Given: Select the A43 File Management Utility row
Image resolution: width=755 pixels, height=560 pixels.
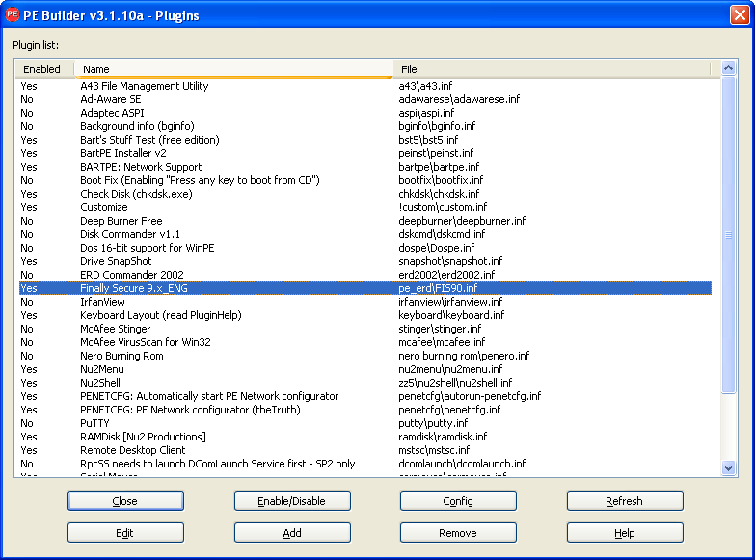Looking at the screenshot, I should coord(365,86).
